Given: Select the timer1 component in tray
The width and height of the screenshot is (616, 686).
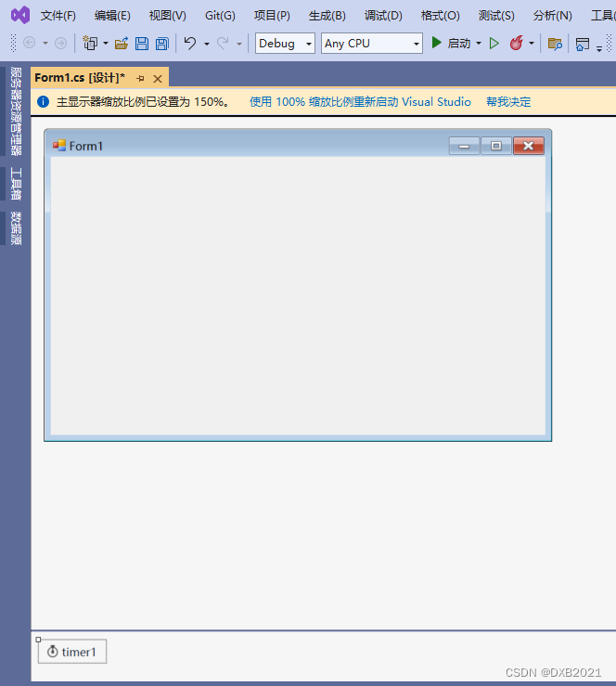Looking at the screenshot, I should [72, 652].
